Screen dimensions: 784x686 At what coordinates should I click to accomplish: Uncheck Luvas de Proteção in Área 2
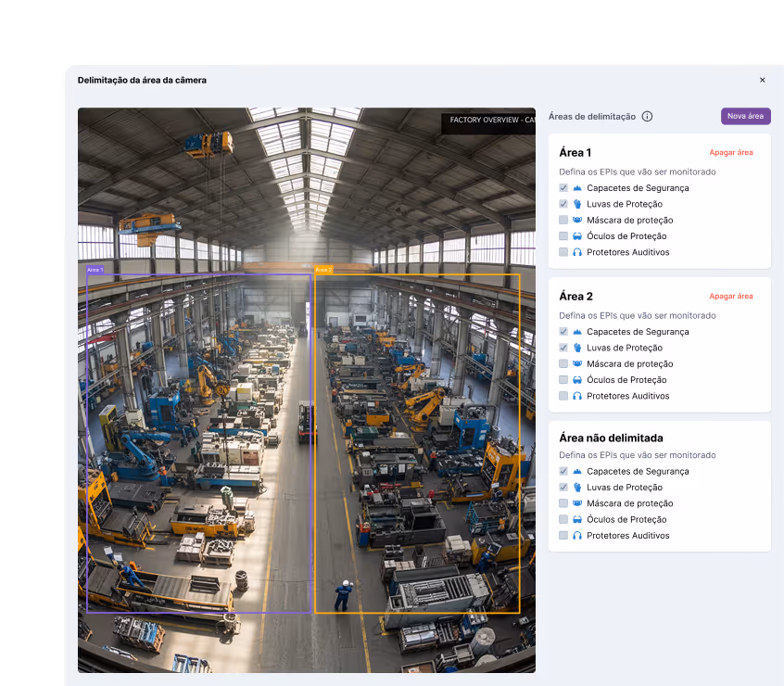(563, 348)
